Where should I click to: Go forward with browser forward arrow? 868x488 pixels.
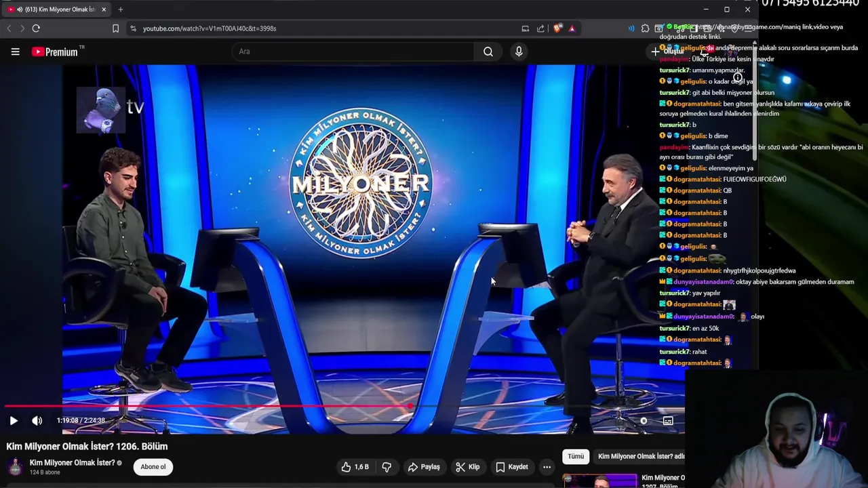tap(22, 28)
